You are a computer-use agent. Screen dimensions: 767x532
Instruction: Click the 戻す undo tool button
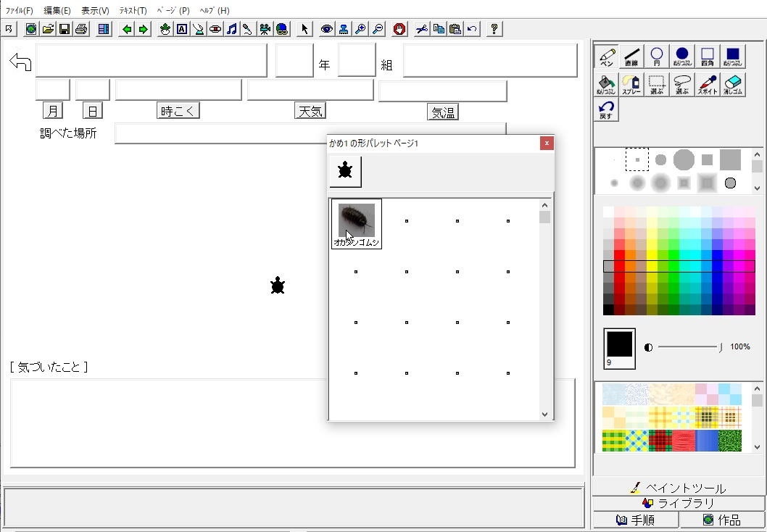[x=606, y=110]
